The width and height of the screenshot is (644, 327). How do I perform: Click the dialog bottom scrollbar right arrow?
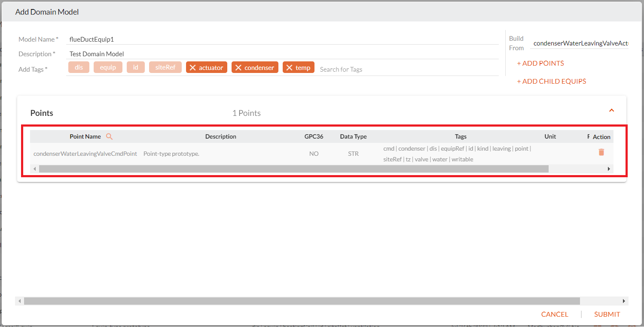point(624,301)
